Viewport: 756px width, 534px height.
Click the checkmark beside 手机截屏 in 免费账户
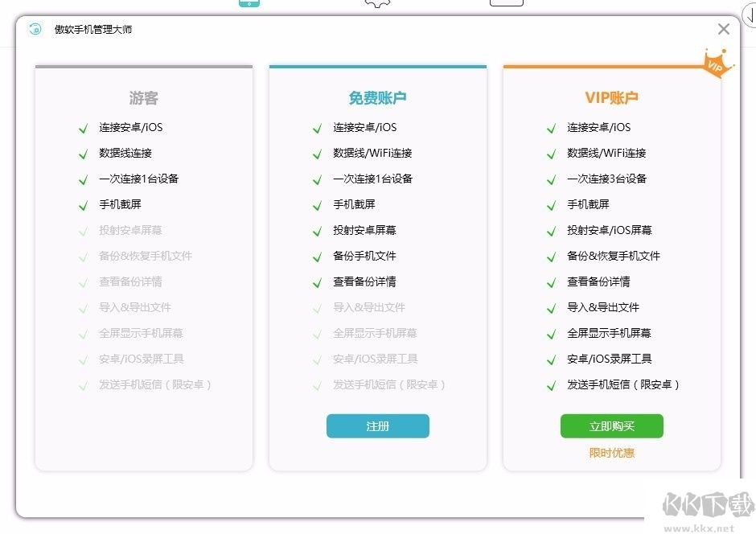(318, 204)
